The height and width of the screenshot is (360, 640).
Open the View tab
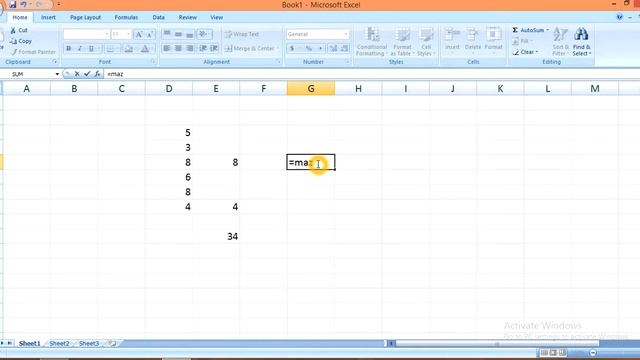(x=216, y=18)
